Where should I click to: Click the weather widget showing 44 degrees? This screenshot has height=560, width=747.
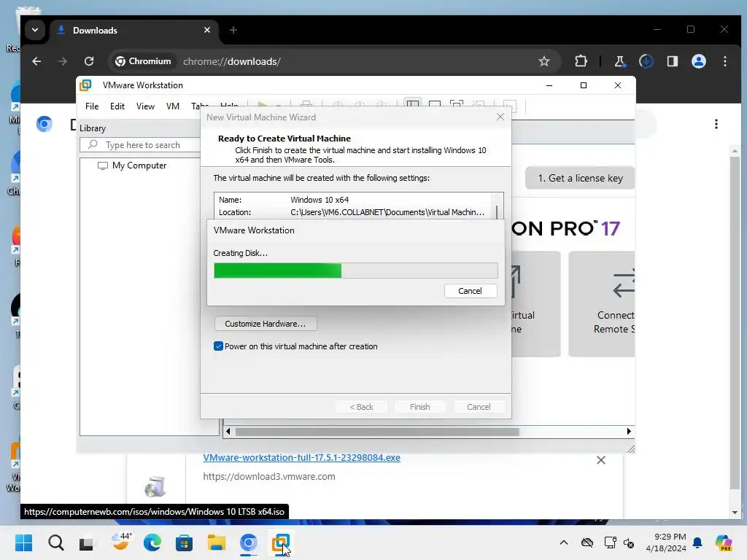(120, 542)
